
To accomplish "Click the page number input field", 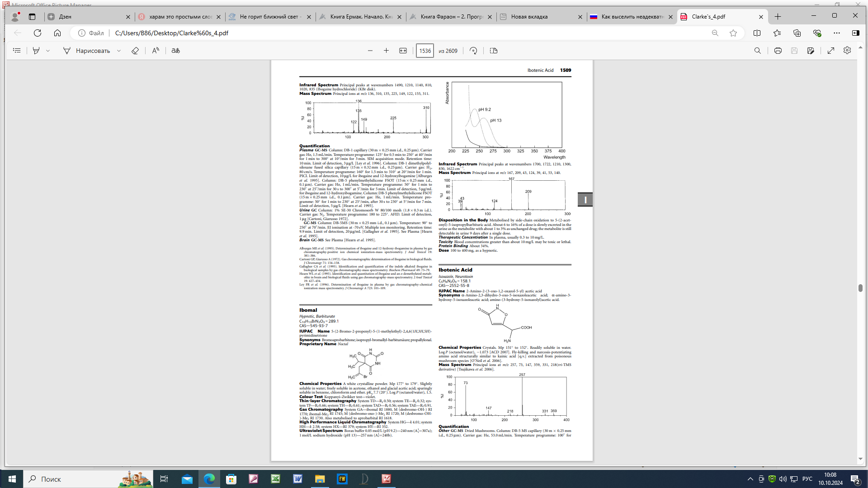I will 425,51.
